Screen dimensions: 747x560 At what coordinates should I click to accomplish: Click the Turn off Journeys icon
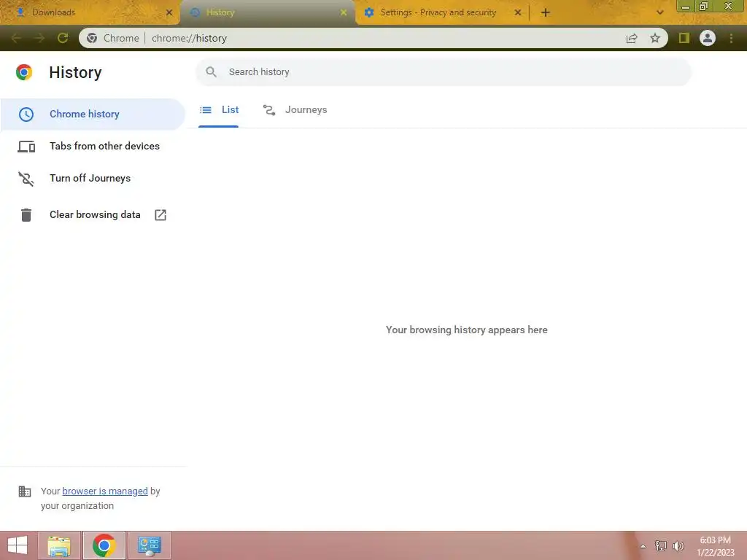(26, 179)
